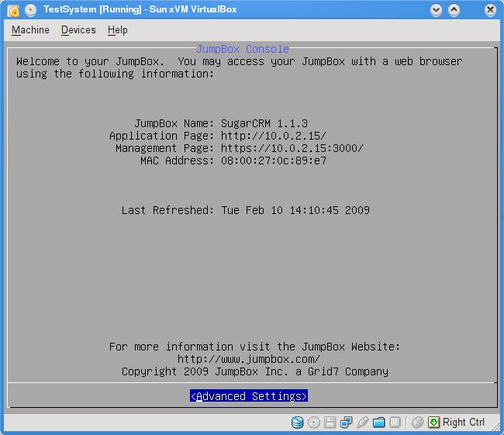This screenshot has height=435, width=504.
Task: Click the http://www.jumpbox.com/ website text
Action: (x=248, y=359)
